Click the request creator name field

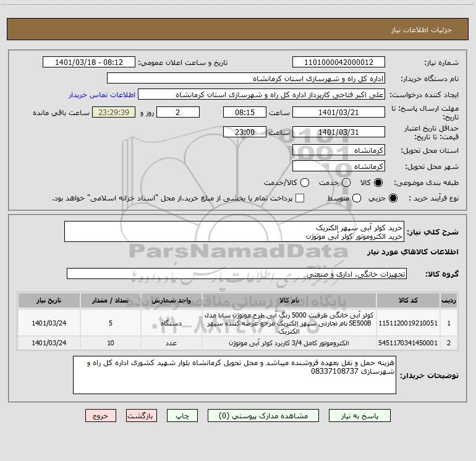[261, 95]
